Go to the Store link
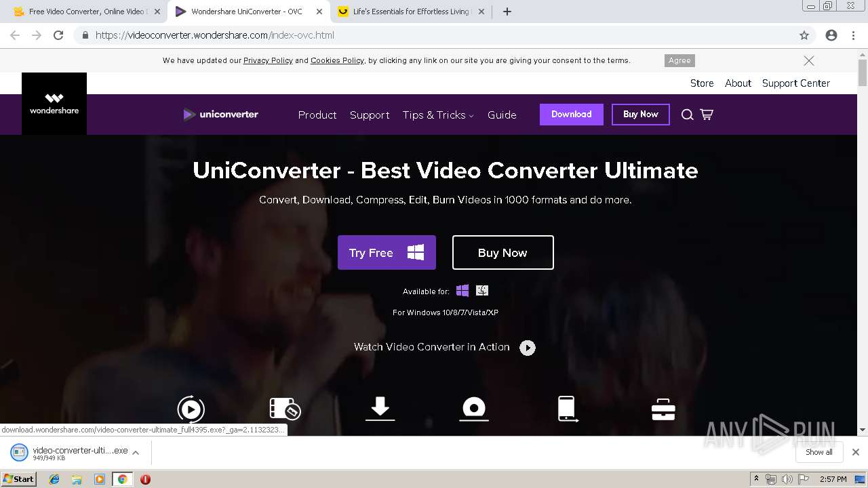Screen dimensions: 868x488 (702, 83)
